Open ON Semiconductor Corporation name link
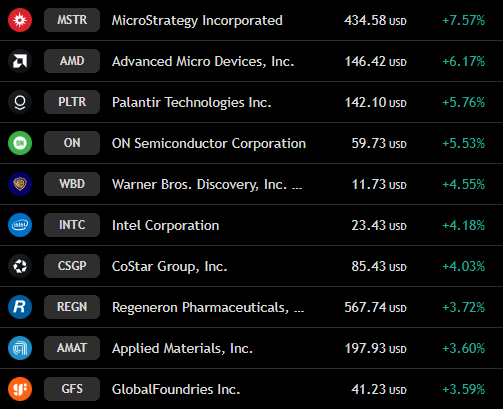Image resolution: width=503 pixels, height=409 pixels. (x=209, y=143)
